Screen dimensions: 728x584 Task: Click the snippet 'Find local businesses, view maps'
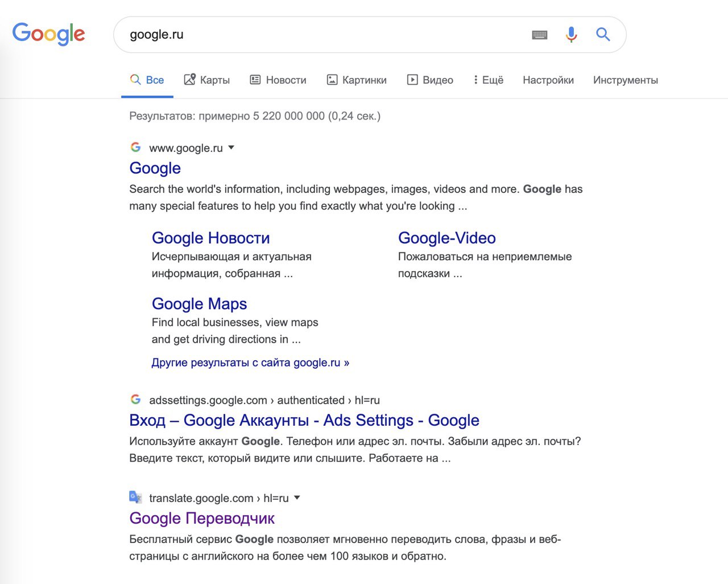[x=235, y=331]
